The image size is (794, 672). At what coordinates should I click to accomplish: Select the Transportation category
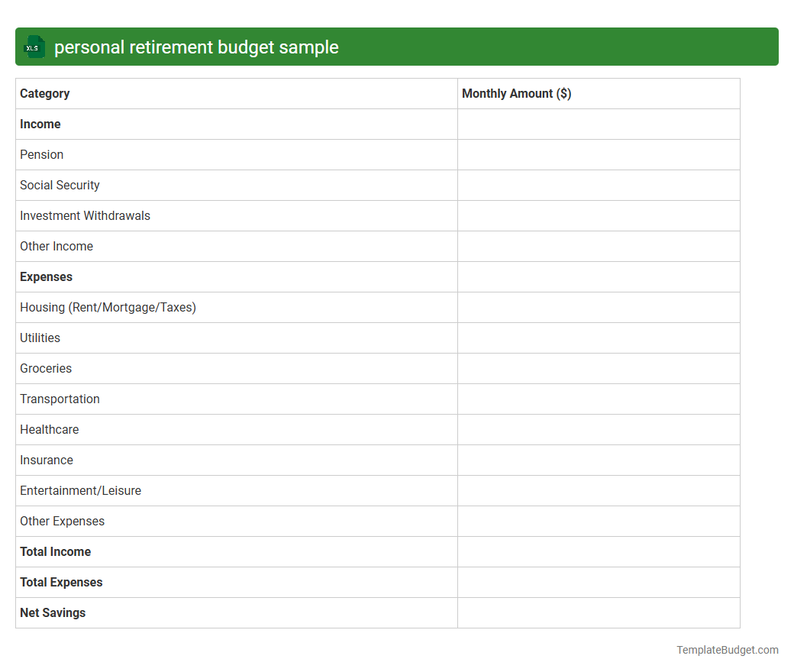(60, 399)
